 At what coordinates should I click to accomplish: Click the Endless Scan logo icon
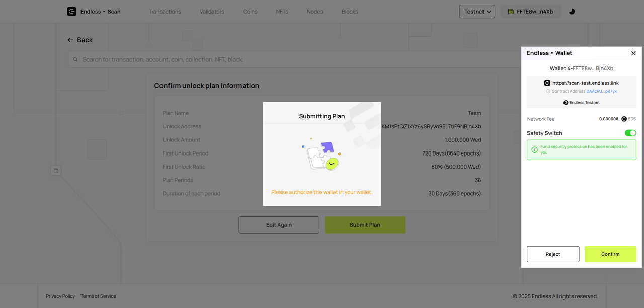pos(71,11)
